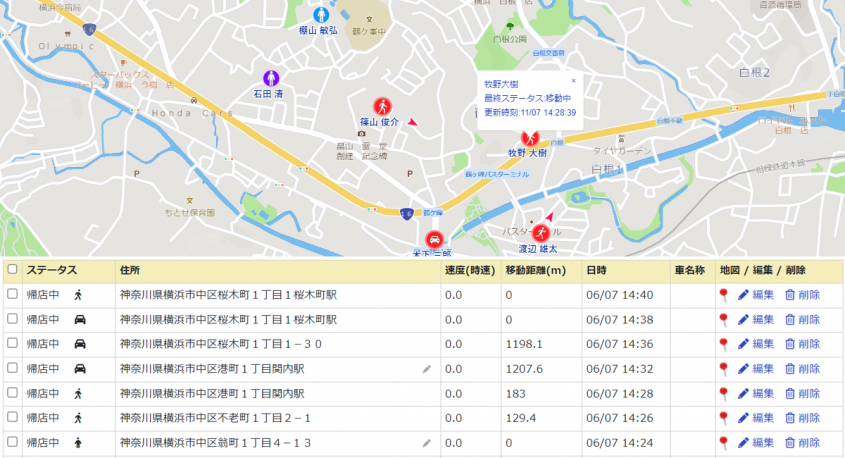Click walking status icon in 14:28 row
Screen dimensions: 845x458
point(79,393)
